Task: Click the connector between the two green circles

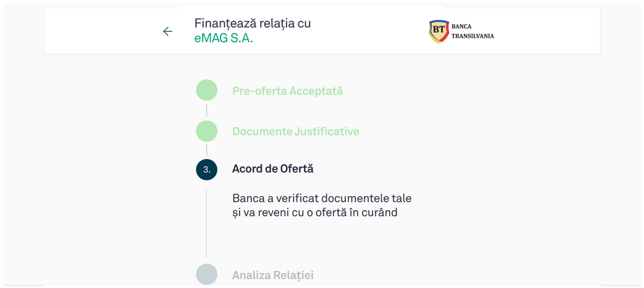Action: [206, 111]
